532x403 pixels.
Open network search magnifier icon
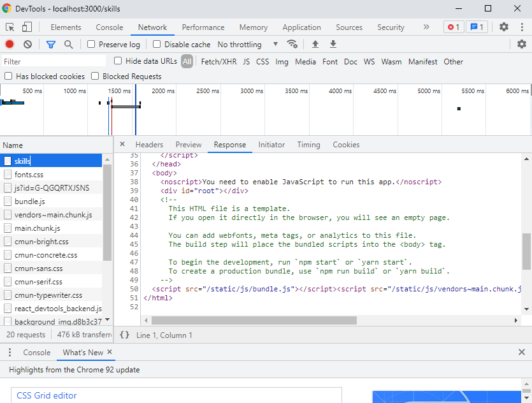tap(69, 45)
